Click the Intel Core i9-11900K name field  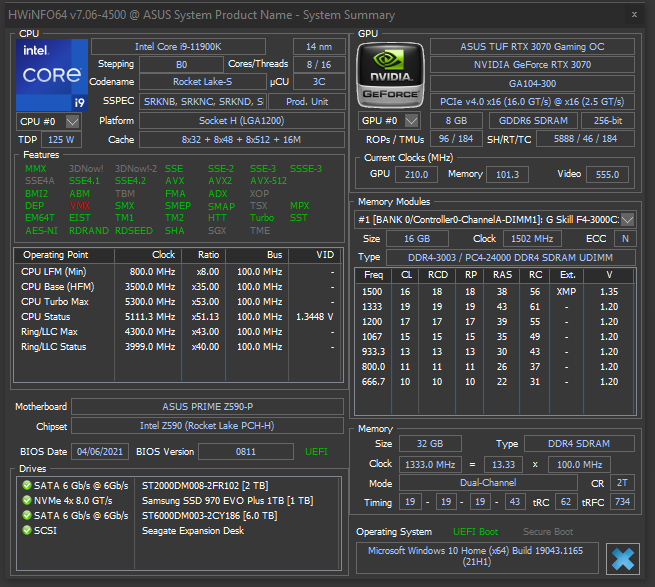[x=178, y=46]
